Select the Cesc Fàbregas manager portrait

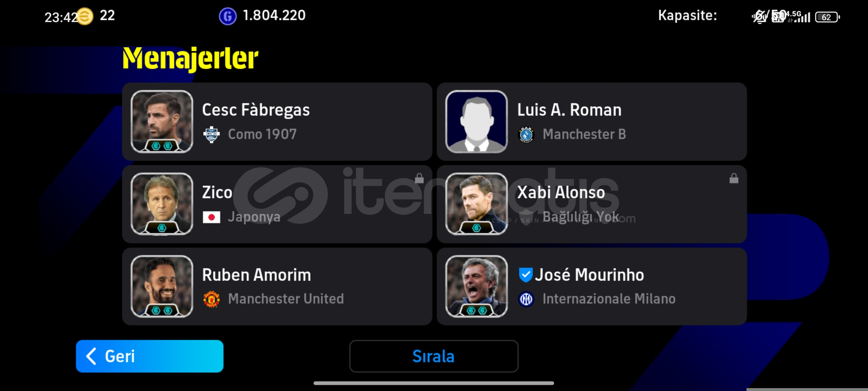(162, 121)
